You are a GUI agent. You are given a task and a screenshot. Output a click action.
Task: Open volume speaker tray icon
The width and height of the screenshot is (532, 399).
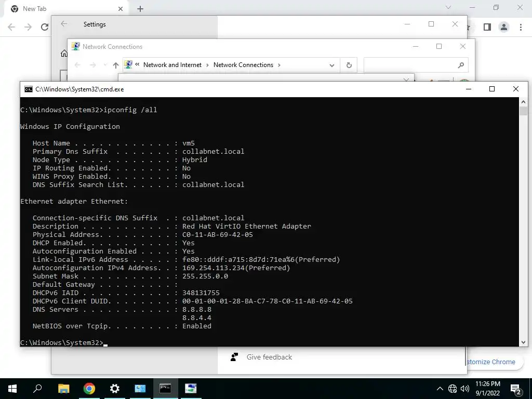pos(465,389)
